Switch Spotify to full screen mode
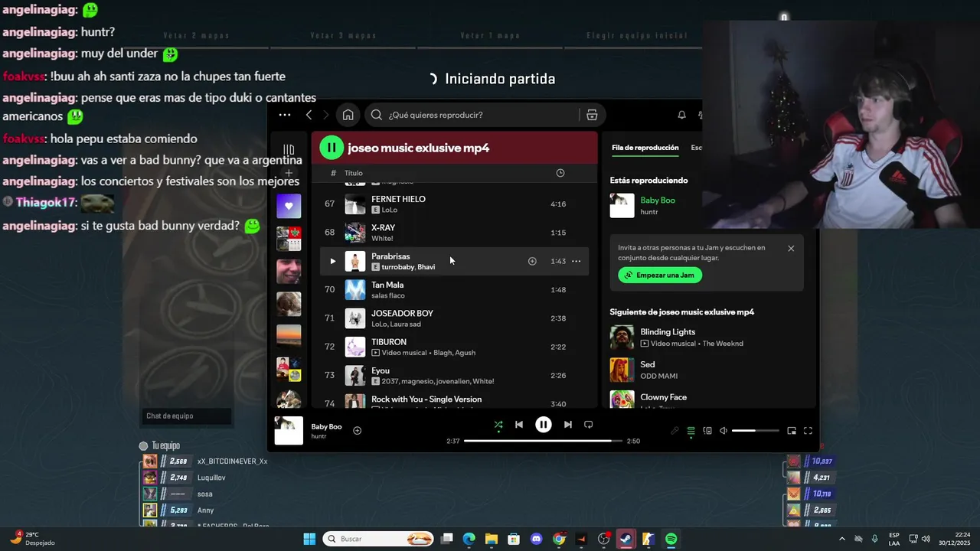 (808, 431)
